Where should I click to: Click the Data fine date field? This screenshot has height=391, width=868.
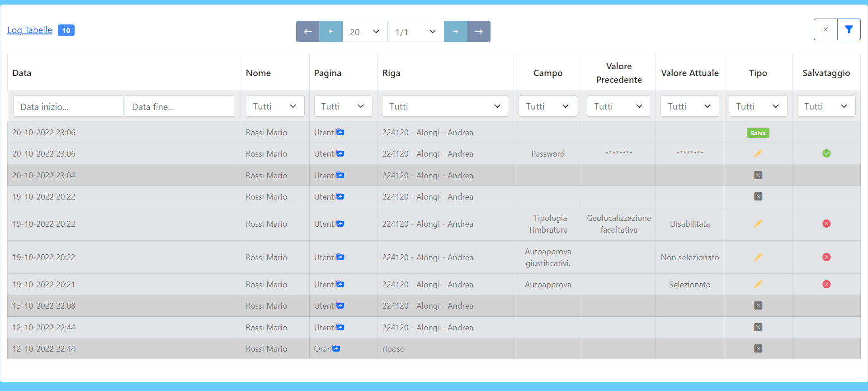click(179, 106)
